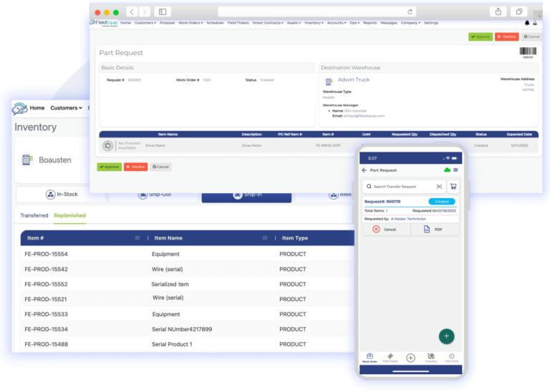Reload page from address bar icon
550x392 pixels.
coord(410,12)
